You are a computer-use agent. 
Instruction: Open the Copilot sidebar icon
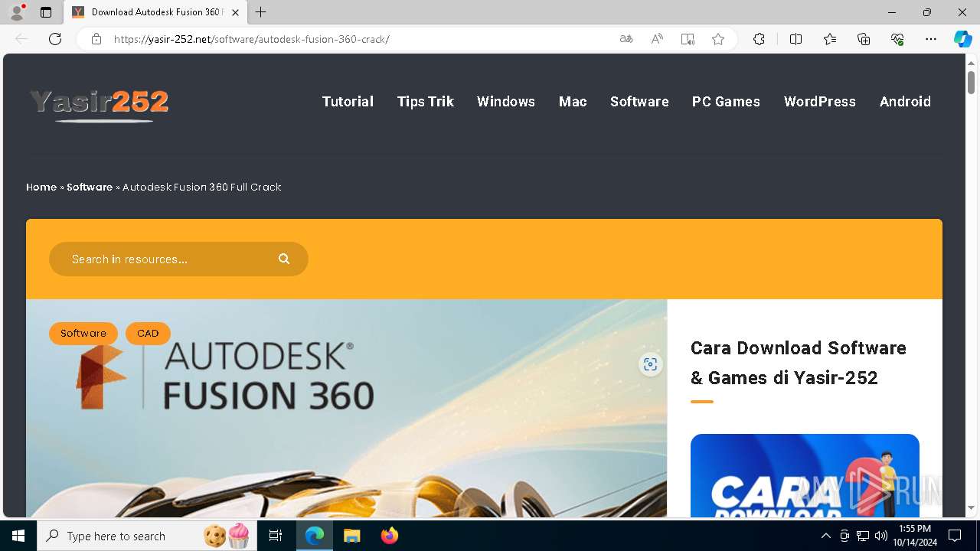click(x=962, y=39)
